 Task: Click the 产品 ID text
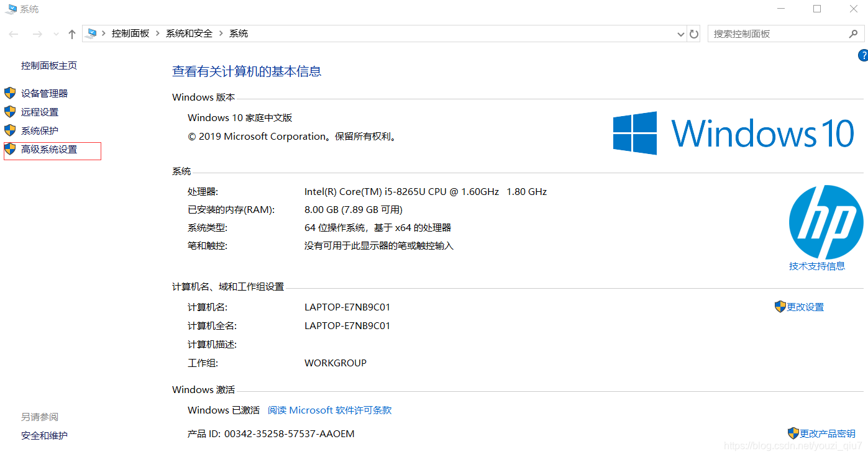click(x=271, y=433)
